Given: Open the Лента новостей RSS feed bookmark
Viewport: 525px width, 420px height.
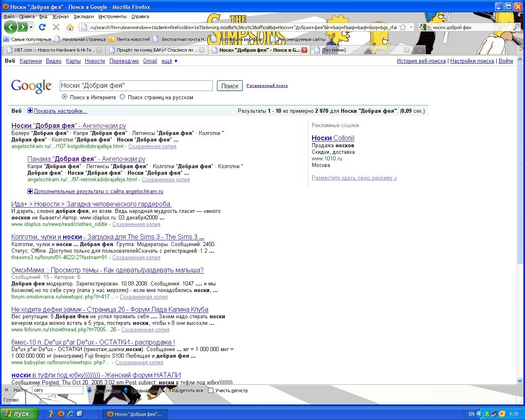Looking at the screenshot, I should (129, 39).
